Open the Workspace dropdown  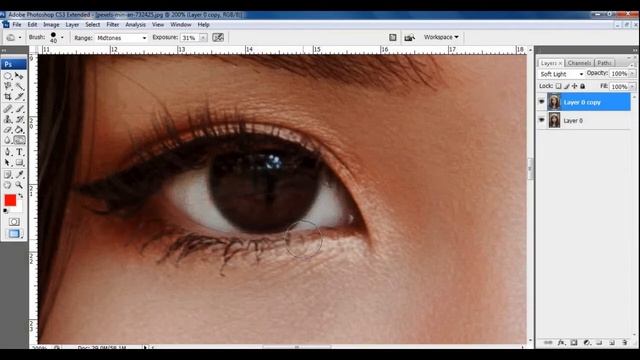tap(441, 37)
